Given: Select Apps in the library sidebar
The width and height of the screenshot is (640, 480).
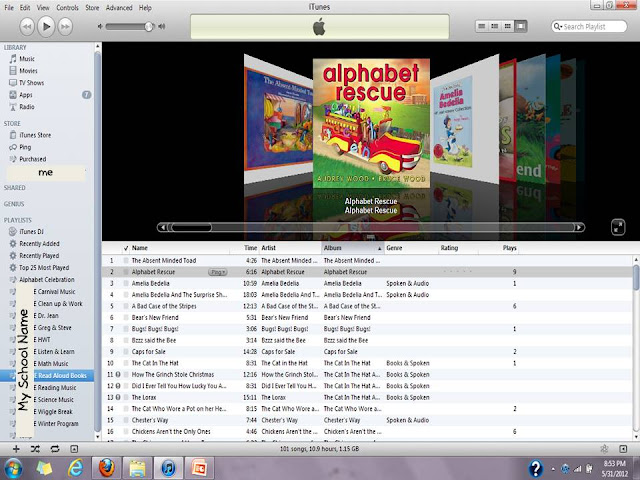Looking at the screenshot, I should pyautogui.click(x=26, y=95).
